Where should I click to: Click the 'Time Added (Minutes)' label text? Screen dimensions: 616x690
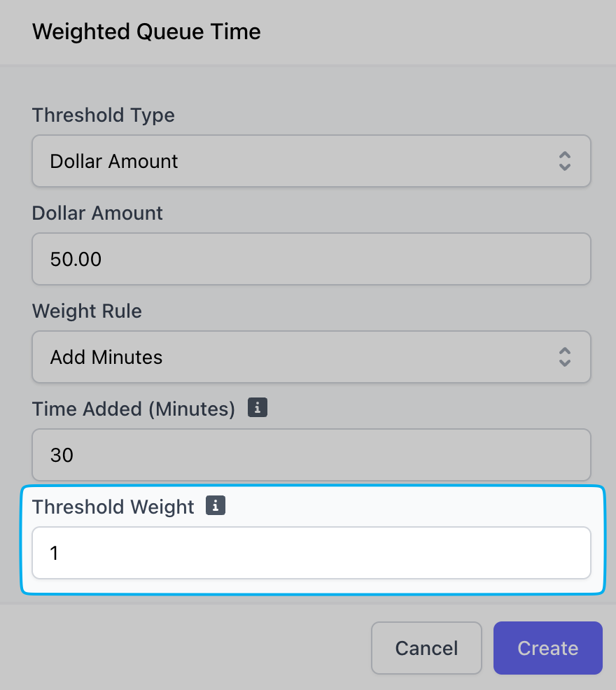coord(134,409)
